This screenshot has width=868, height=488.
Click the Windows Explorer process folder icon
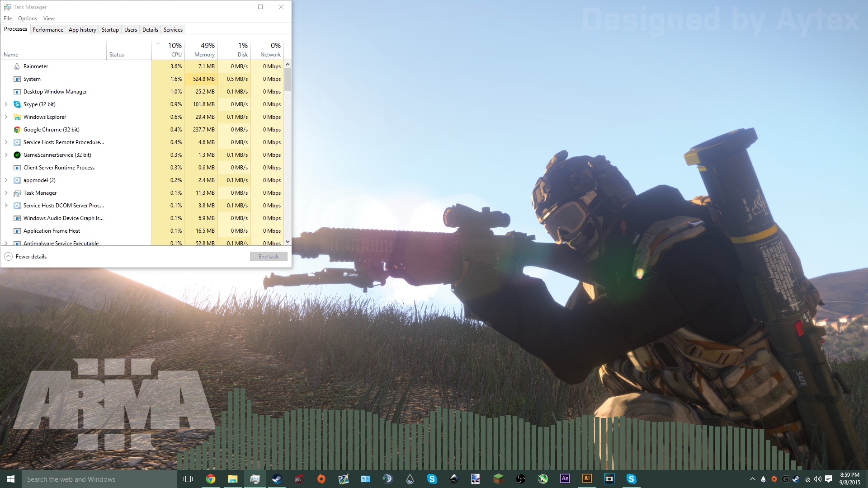(17, 117)
